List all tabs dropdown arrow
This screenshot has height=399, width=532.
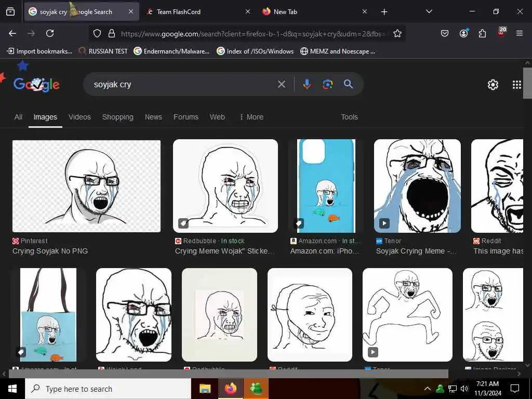(x=429, y=11)
